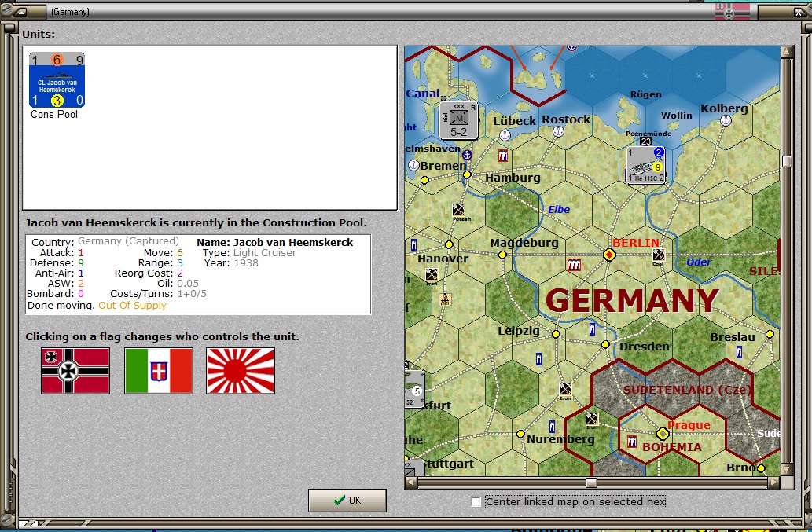Click the red factory icon in Bohemia
Image resolution: width=812 pixels, height=532 pixels.
click(x=632, y=442)
